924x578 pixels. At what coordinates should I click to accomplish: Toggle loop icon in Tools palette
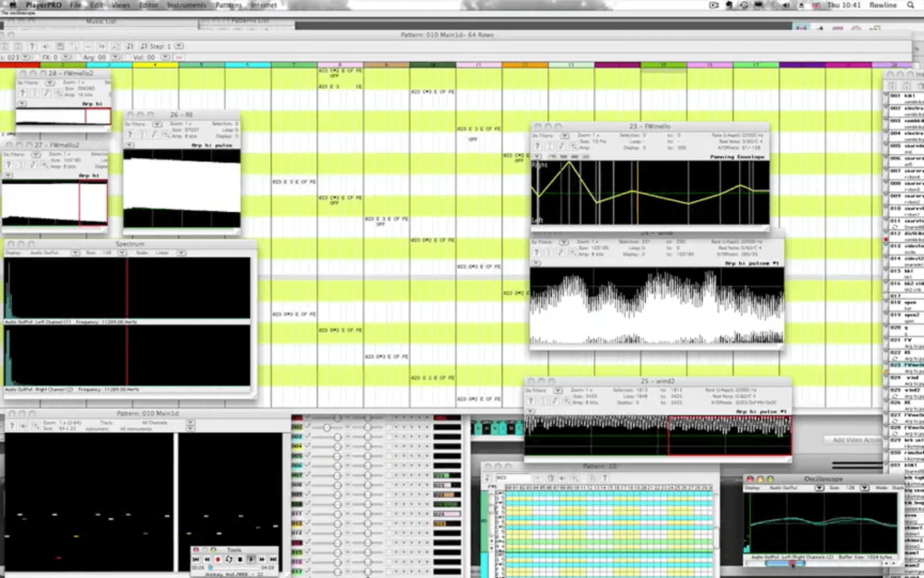[x=229, y=559]
